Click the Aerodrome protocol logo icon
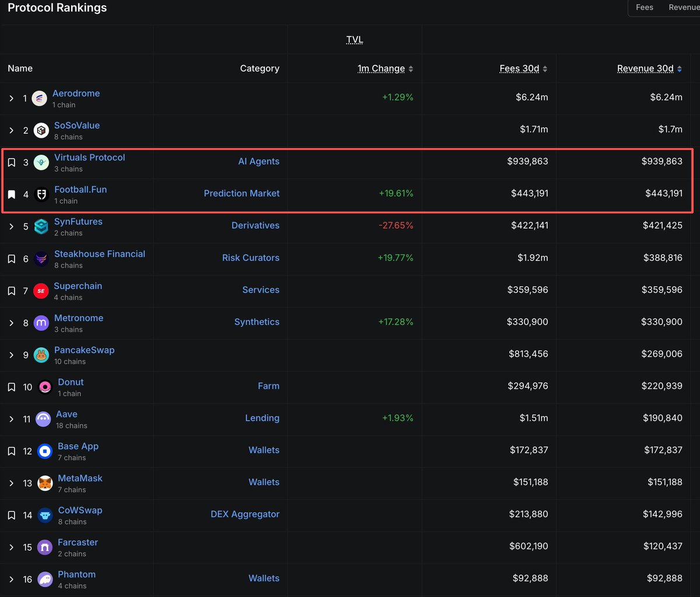The width and height of the screenshot is (700, 597). click(39, 98)
